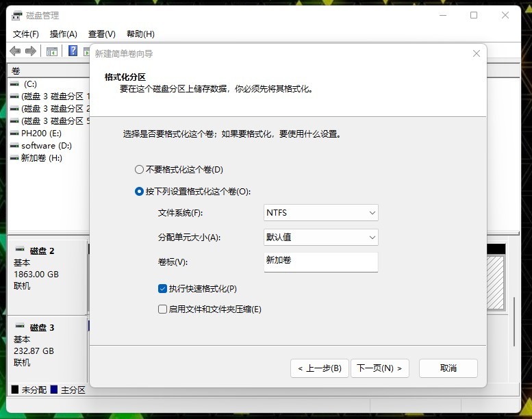Maximize the 磁盘管理 window
The height and width of the screenshot is (419, 532).
tap(474, 15)
